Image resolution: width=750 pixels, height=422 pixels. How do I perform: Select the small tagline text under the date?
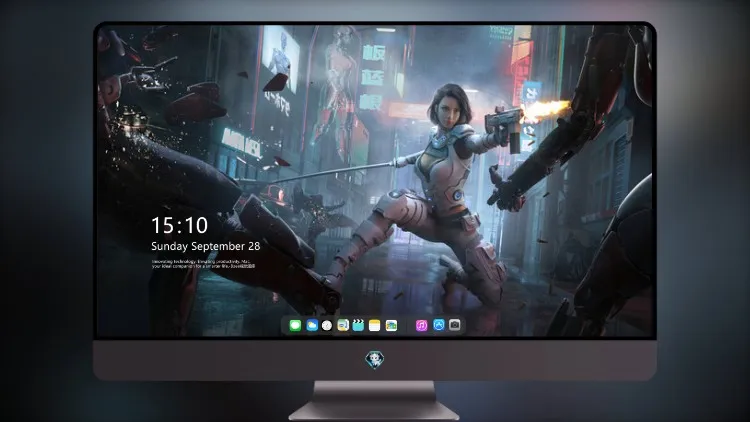[x=204, y=264]
